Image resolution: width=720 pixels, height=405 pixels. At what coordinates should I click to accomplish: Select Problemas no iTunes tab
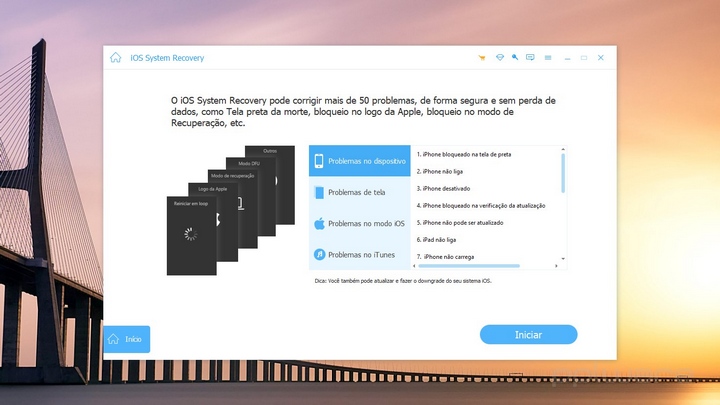(x=360, y=254)
